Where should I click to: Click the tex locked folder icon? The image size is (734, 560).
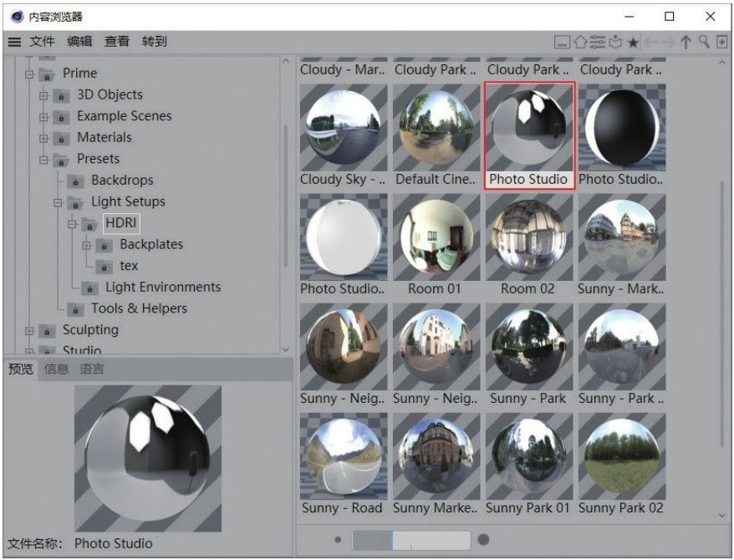(x=104, y=266)
